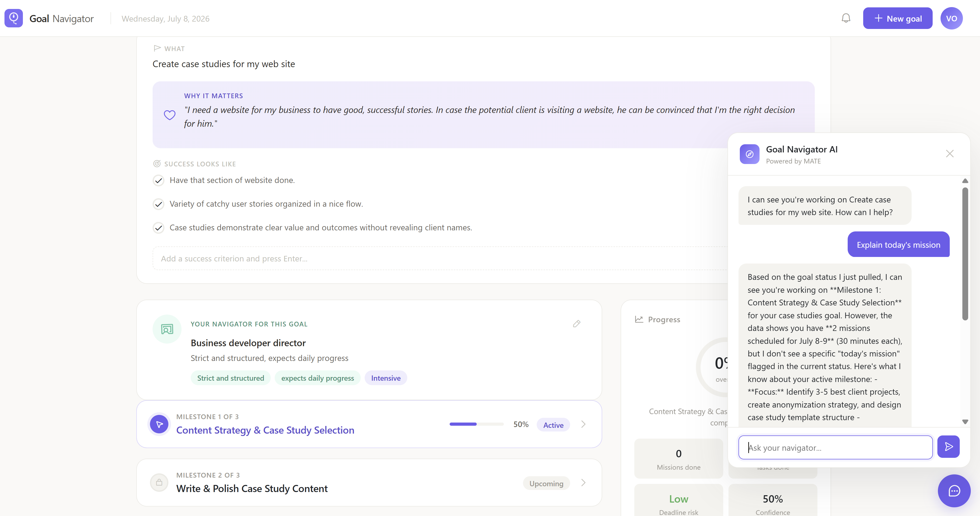Click the 'YOUR NAVIGATOR FOR THIS GOAL' label

[249, 324]
